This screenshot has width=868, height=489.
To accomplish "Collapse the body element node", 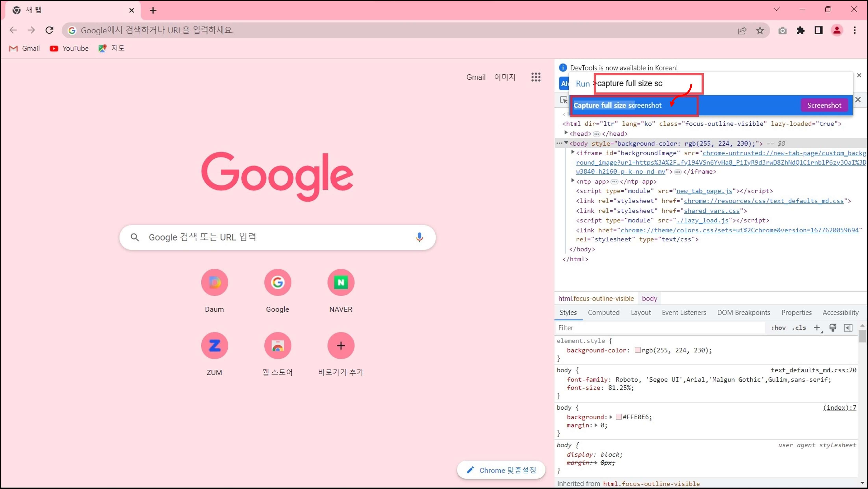I will click(566, 143).
